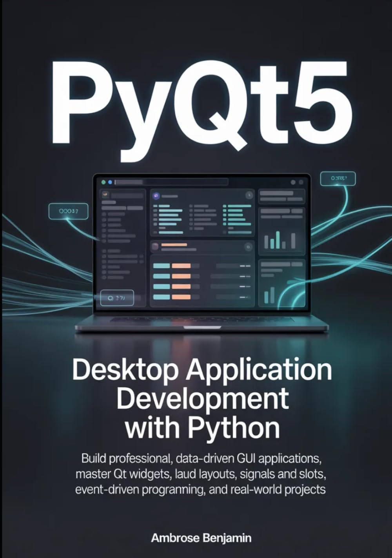Click the "Q 37/" box on laptop screen

click(117, 298)
